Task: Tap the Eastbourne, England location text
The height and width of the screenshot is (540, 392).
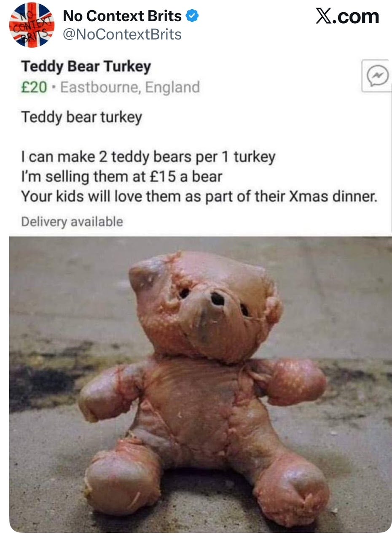Action: [130, 88]
